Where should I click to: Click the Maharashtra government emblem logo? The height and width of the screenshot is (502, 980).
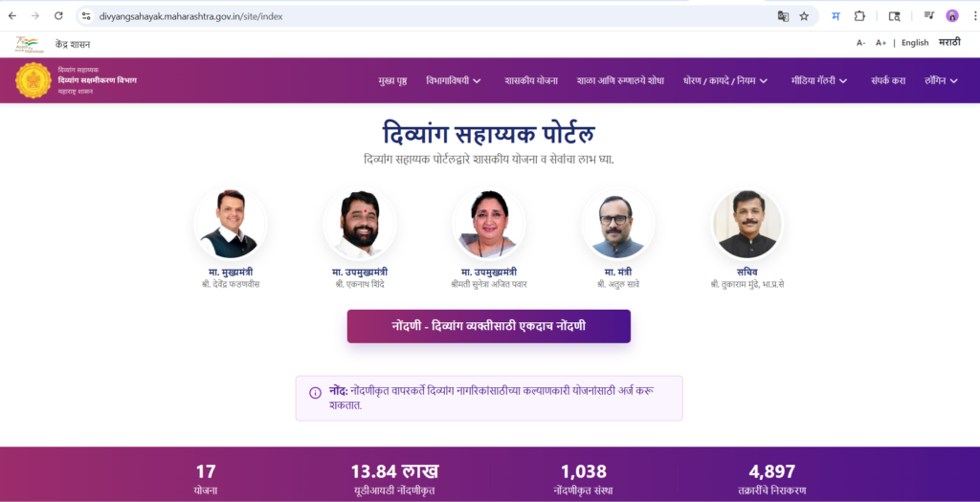coord(33,80)
